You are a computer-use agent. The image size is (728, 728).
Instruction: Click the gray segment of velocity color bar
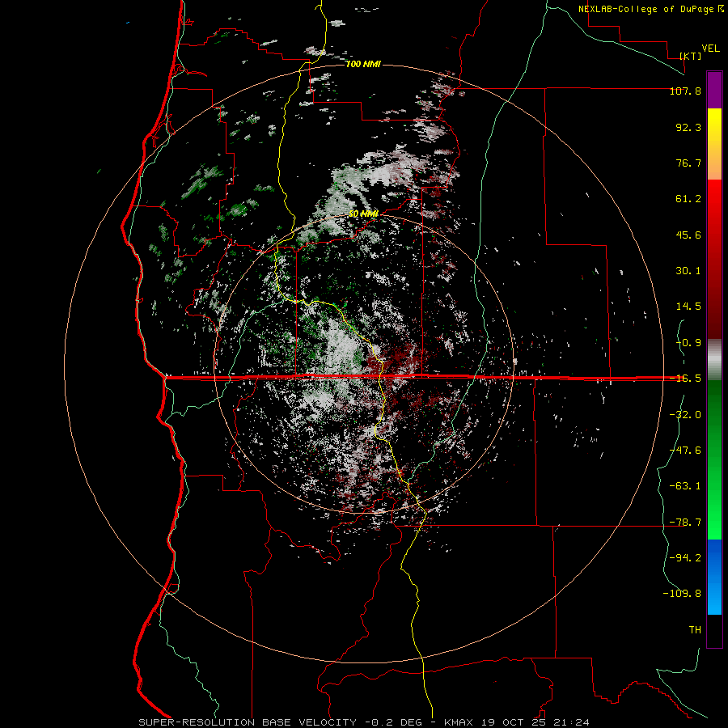click(714, 360)
